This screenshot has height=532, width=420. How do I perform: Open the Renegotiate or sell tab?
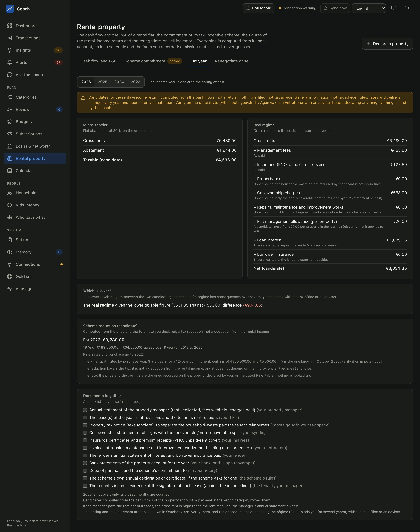click(233, 61)
